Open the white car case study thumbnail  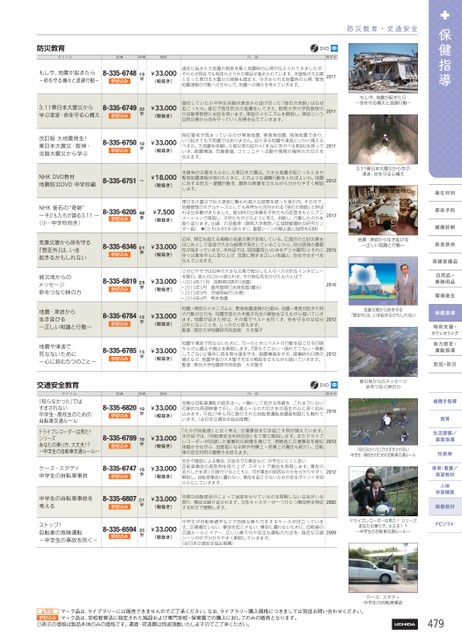pyautogui.click(x=383, y=568)
